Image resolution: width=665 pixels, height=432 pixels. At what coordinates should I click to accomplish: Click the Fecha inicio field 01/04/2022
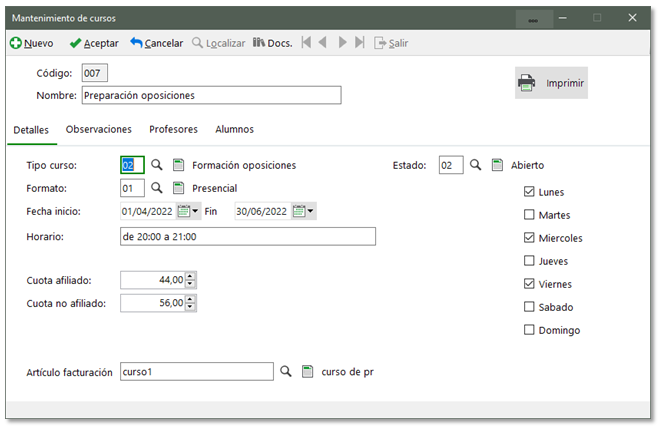click(148, 211)
